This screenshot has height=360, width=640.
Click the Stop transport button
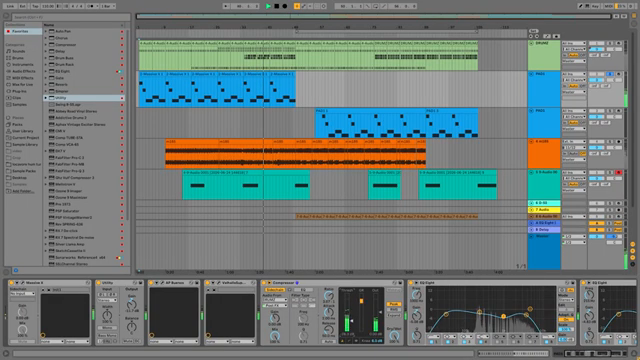coord(276,6)
